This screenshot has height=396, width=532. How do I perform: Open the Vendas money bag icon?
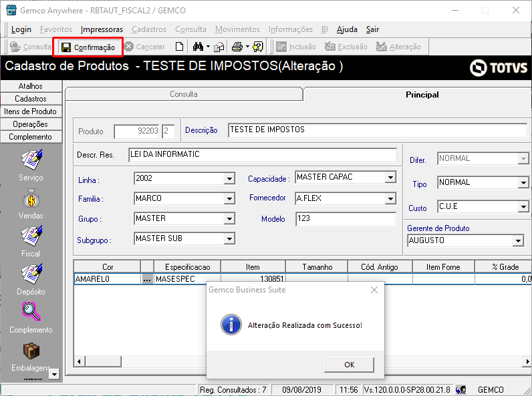pos(31,199)
